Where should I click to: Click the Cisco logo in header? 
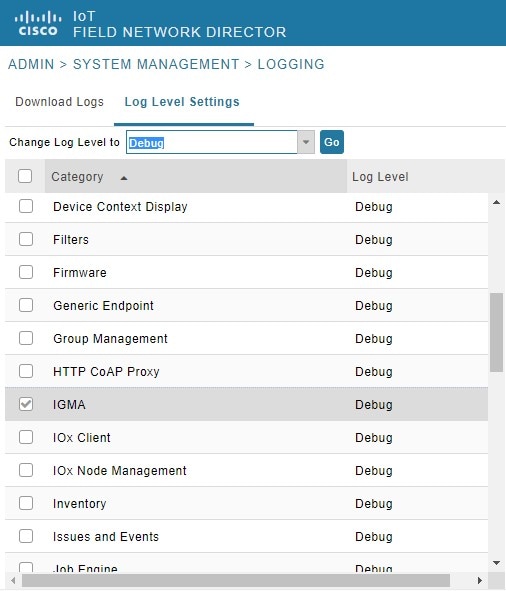tap(38, 23)
